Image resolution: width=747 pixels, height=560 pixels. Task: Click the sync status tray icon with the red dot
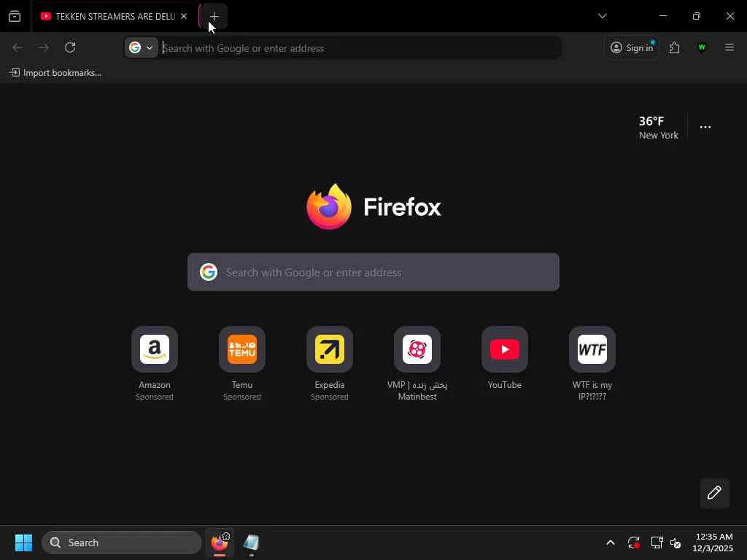633,542
